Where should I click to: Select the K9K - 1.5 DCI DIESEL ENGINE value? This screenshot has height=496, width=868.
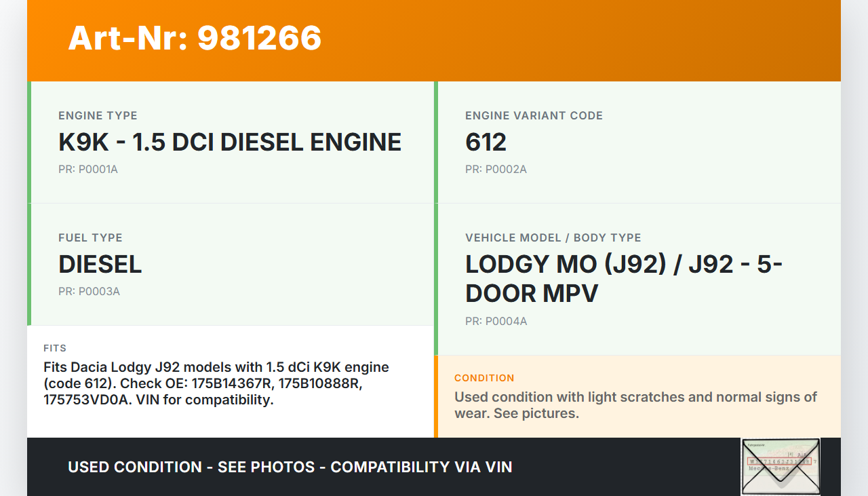[x=230, y=142]
